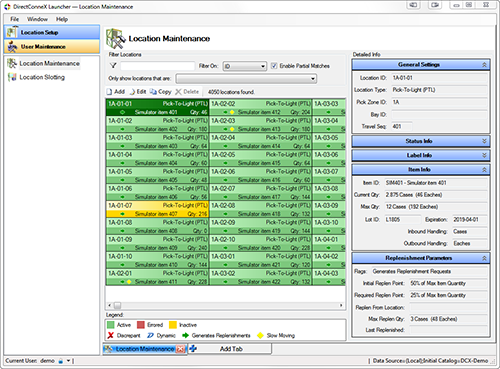This screenshot has width=500, height=369.
Task: Click slow-moving diamond on location 1A-02-02
Action: pos(232,112)
